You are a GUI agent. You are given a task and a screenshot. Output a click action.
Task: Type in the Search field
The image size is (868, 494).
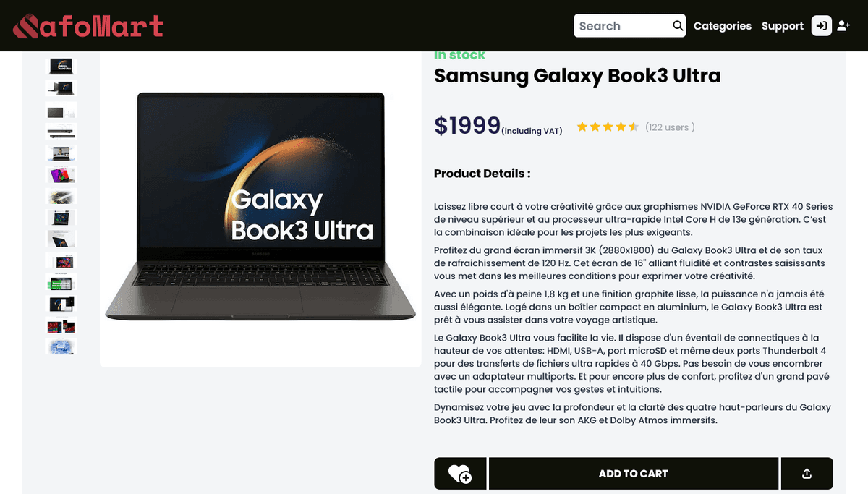(x=622, y=26)
